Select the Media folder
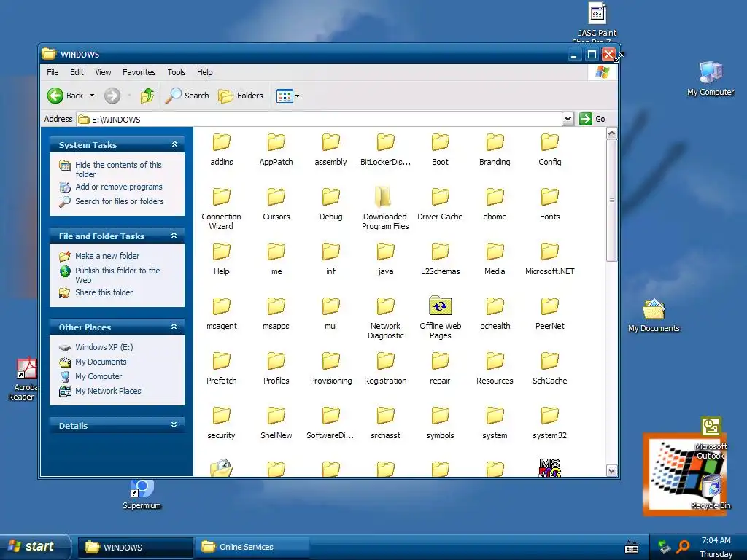747x560 pixels. [495, 259]
